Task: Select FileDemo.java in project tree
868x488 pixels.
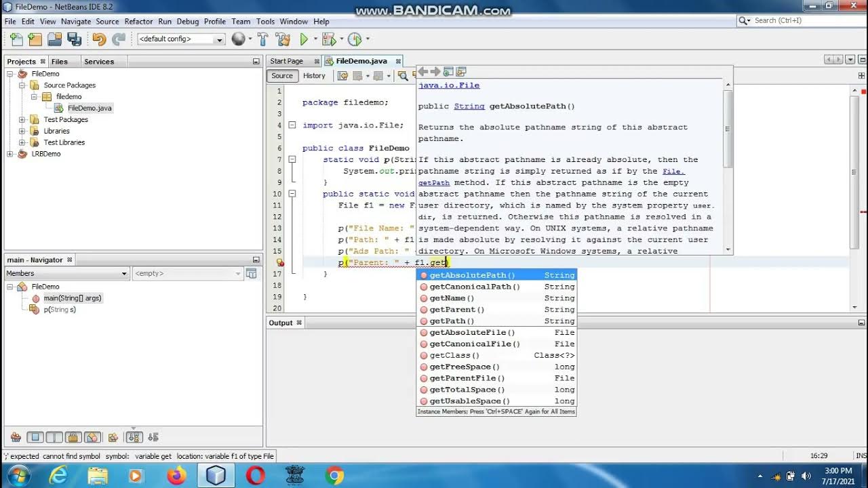Action: tap(90, 108)
